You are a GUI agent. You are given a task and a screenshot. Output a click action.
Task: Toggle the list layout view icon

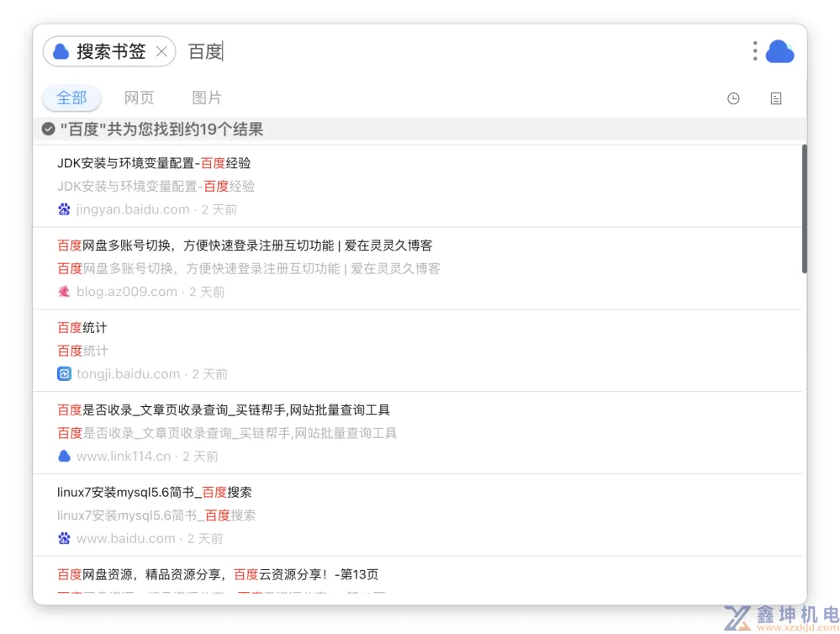pyautogui.click(x=776, y=98)
